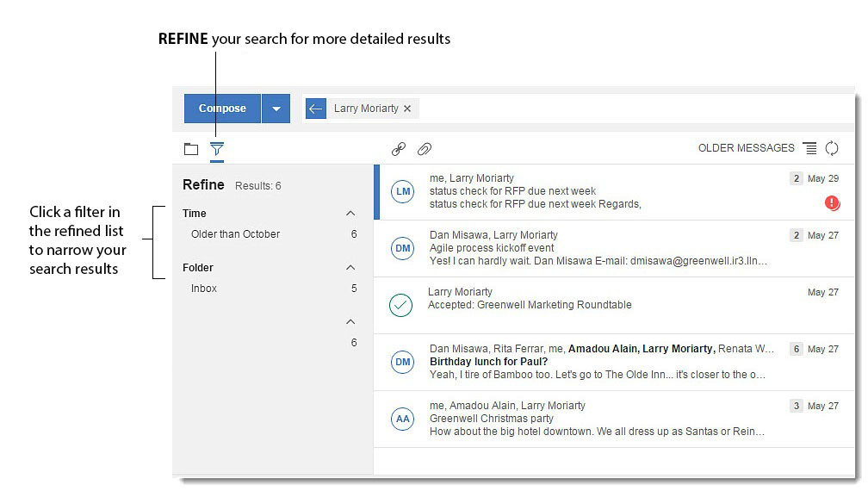Click the Compose button
868x491 pixels.
pyautogui.click(x=222, y=109)
